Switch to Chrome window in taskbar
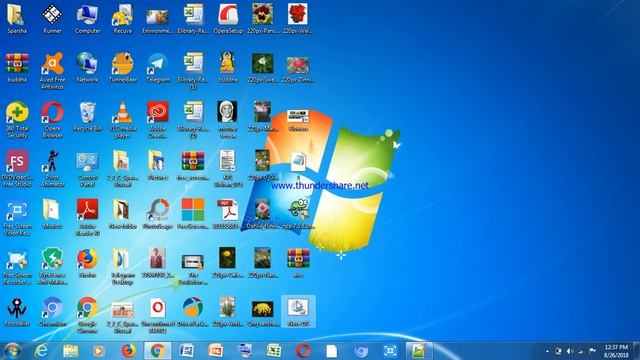The image size is (640, 360). coord(158,351)
